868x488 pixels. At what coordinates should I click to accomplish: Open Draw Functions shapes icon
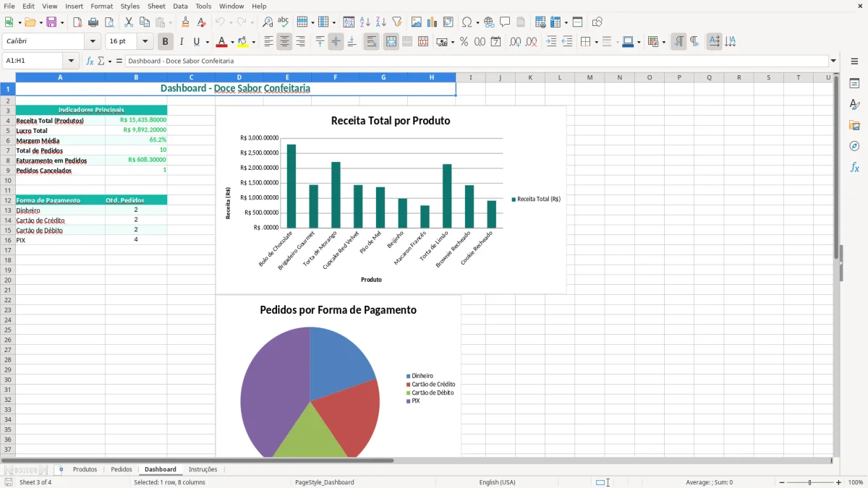coord(597,22)
